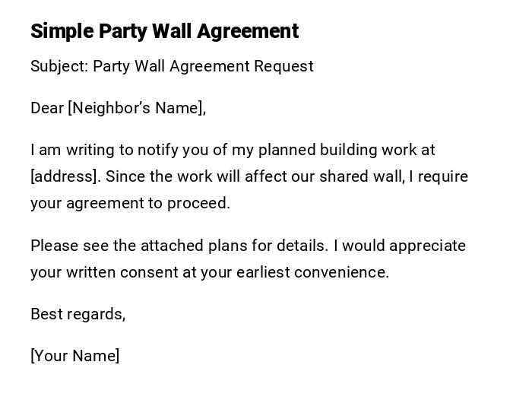Click the "Best regards," closing line
The image size is (532, 403).
(x=78, y=314)
